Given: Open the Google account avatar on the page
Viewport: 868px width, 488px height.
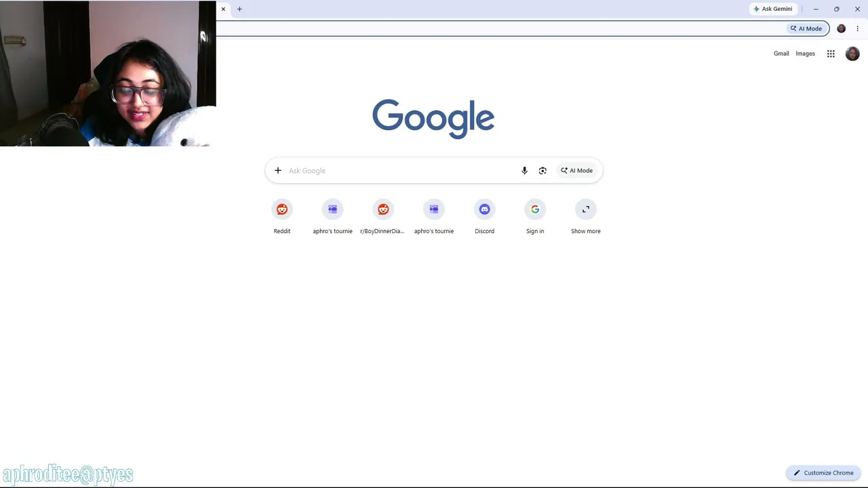Looking at the screenshot, I should (852, 54).
